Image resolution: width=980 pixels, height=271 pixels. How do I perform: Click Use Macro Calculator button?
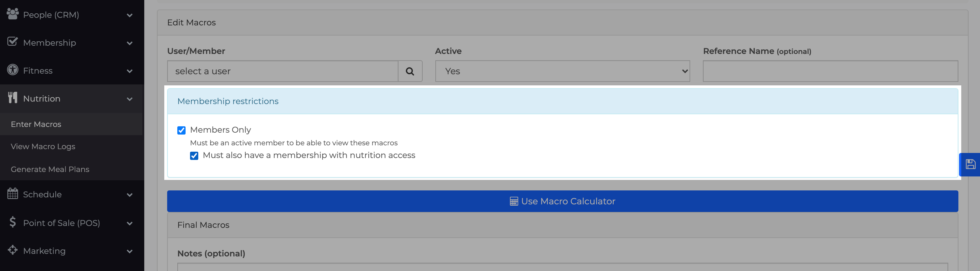(x=562, y=201)
